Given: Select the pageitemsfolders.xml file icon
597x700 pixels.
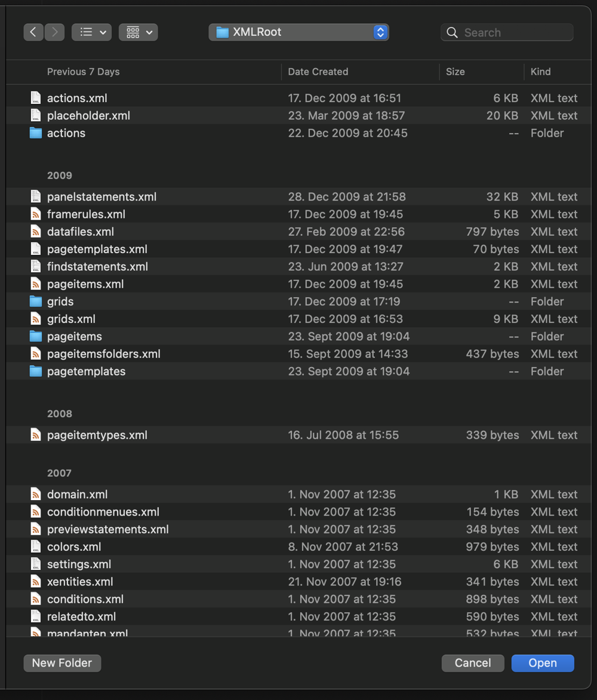Looking at the screenshot, I should click(x=36, y=353).
